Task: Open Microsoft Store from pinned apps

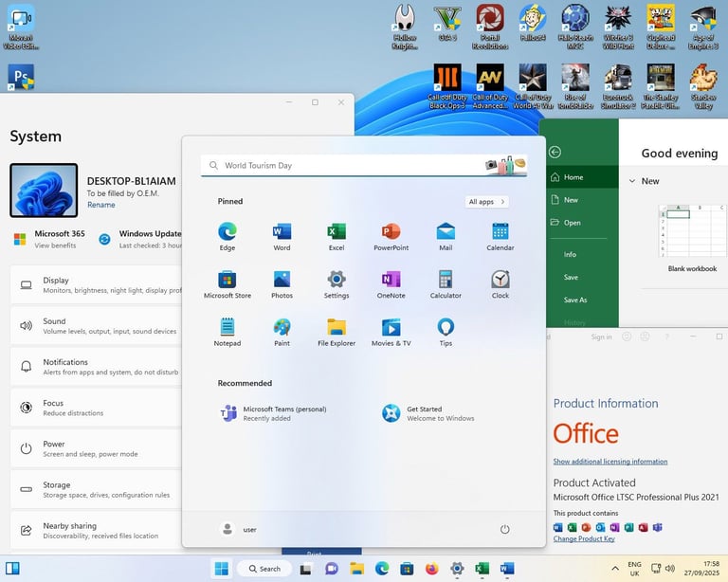Action: (227, 284)
